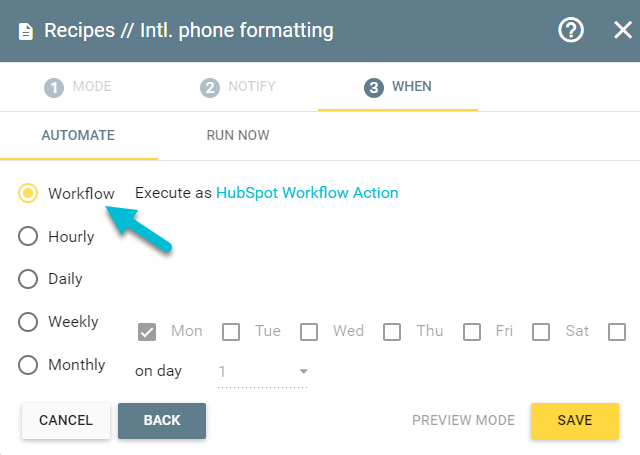Expand the on day dropdown arrow
This screenshot has height=455, width=640.
(x=303, y=371)
